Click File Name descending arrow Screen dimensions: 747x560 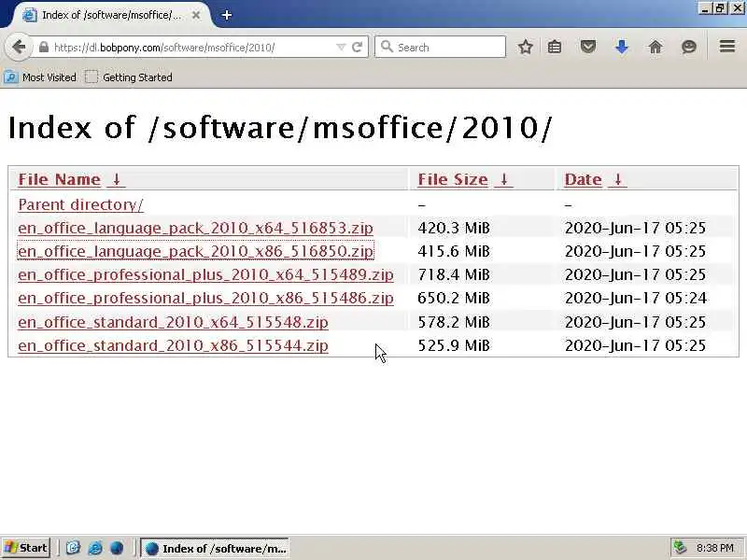point(116,179)
